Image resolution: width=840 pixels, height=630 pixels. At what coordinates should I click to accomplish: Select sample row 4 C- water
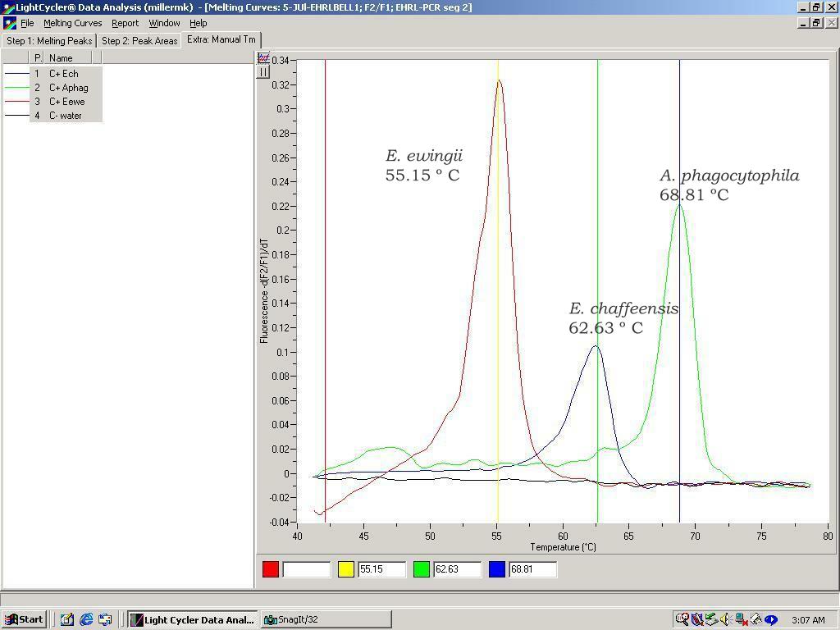[x=65, y=116]
